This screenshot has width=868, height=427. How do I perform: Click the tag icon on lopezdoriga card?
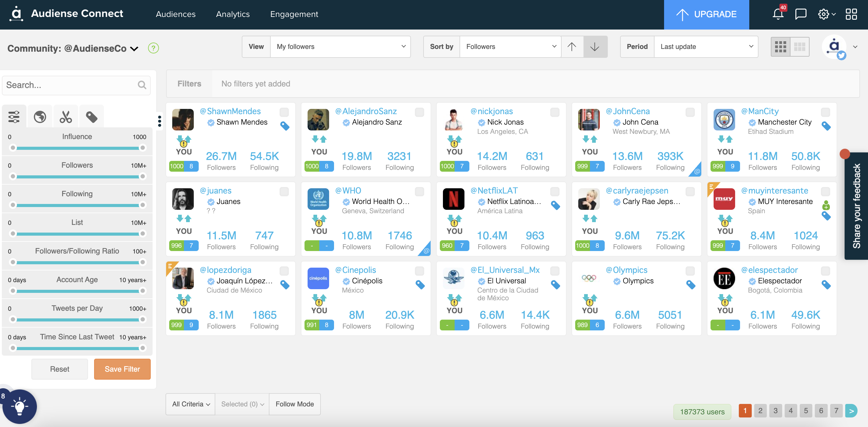[x=285, y=285]
